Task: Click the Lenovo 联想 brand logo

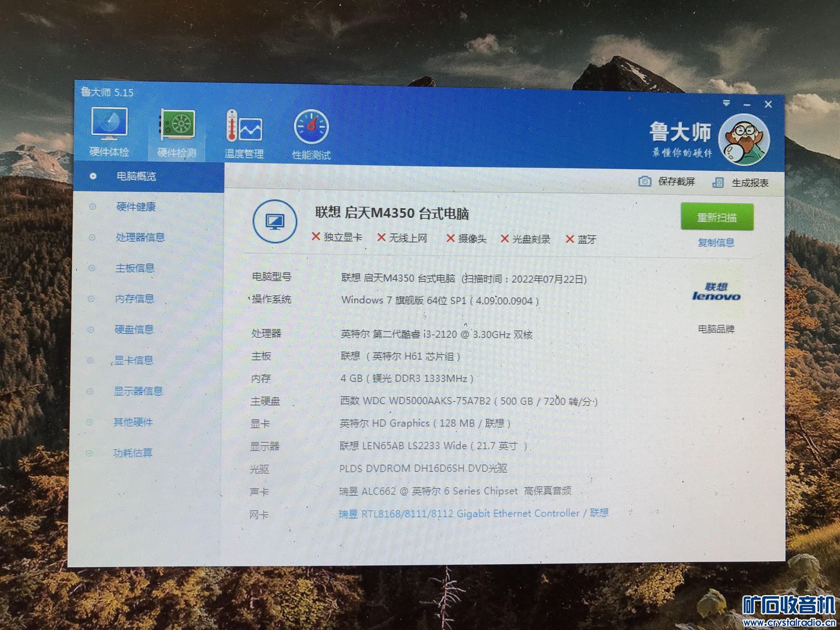Action: [716, 292]
